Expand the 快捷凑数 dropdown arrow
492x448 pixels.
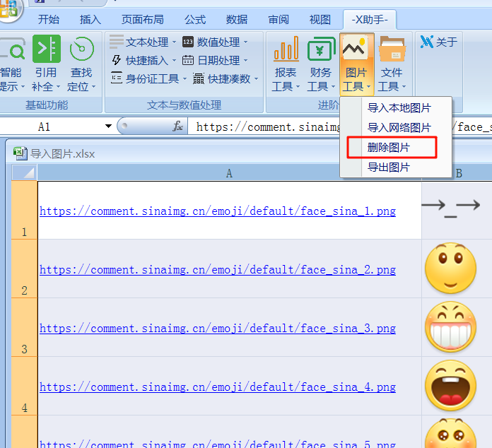(x=256, y=78)
